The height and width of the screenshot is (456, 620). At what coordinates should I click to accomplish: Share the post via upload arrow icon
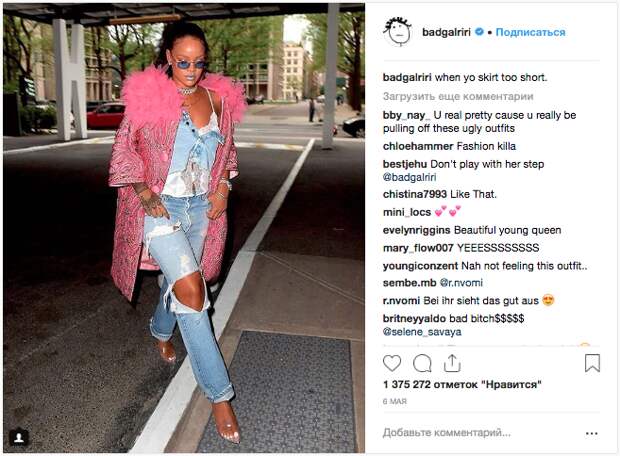[x=452, y=363]
